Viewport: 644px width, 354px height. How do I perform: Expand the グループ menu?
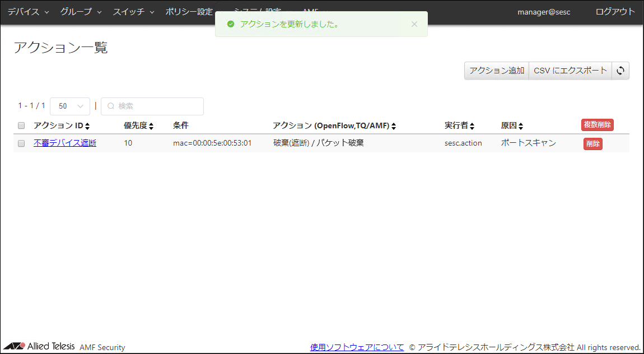(81, 12)
